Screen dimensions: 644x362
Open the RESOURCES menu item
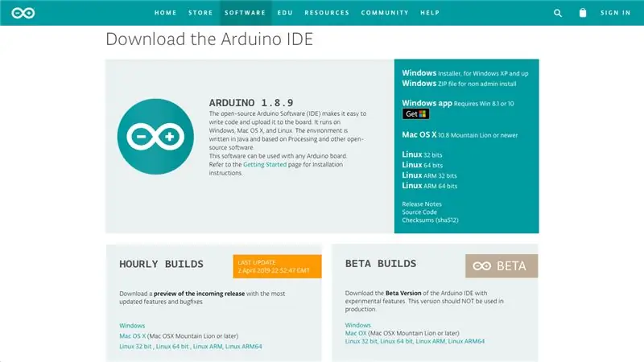point(327,13)
